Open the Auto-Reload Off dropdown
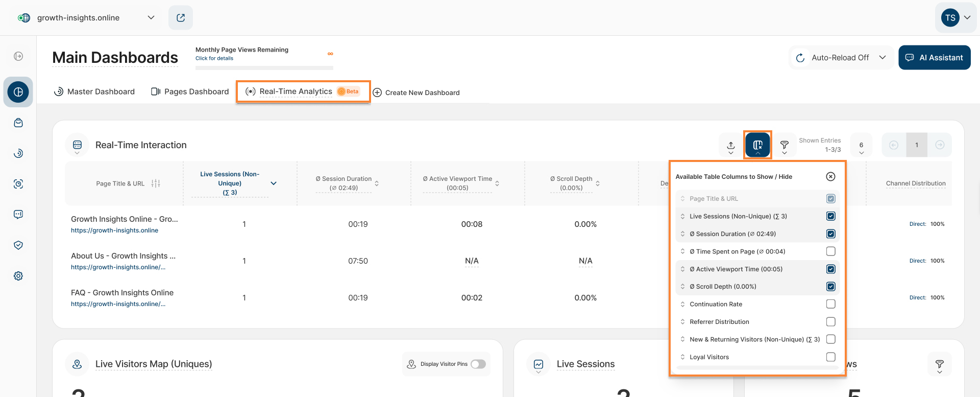 (x=841, y=58)
